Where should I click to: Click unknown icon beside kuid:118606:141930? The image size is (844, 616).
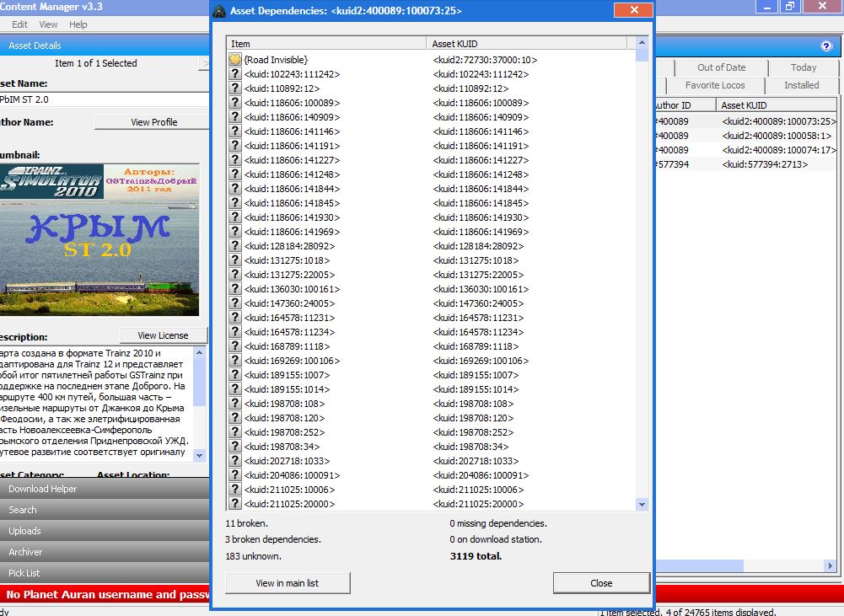tap(234, 217)
